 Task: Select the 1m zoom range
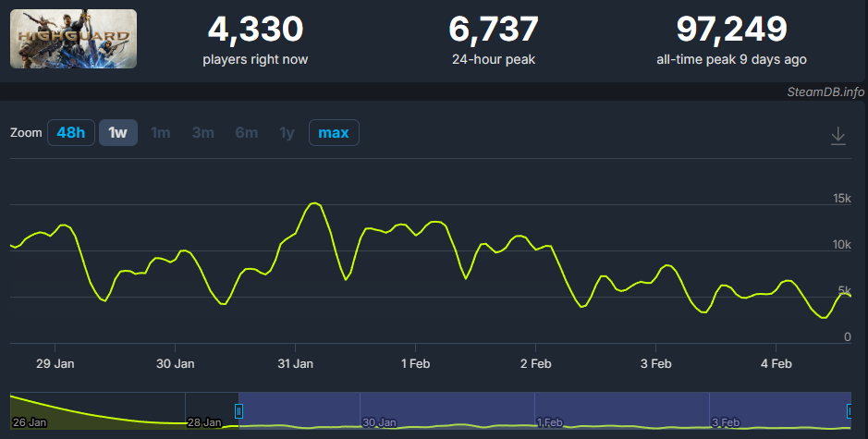pos(161,133)
